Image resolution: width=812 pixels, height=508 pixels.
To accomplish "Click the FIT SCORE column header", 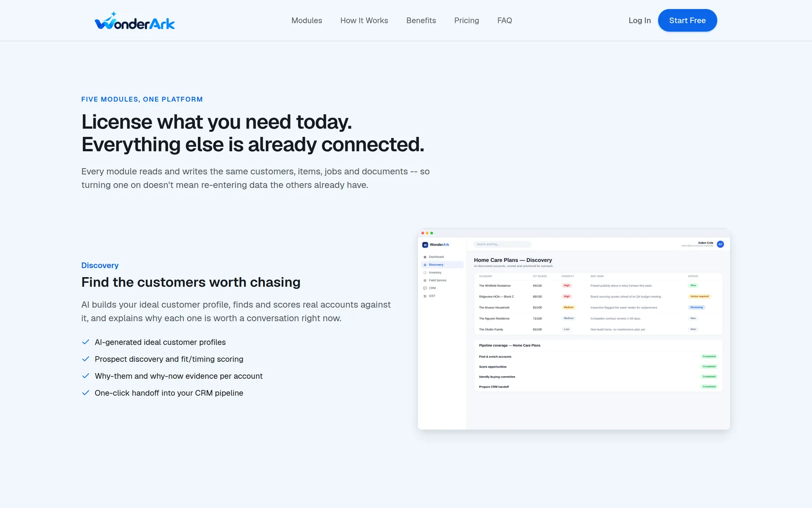I will (540, 276).
